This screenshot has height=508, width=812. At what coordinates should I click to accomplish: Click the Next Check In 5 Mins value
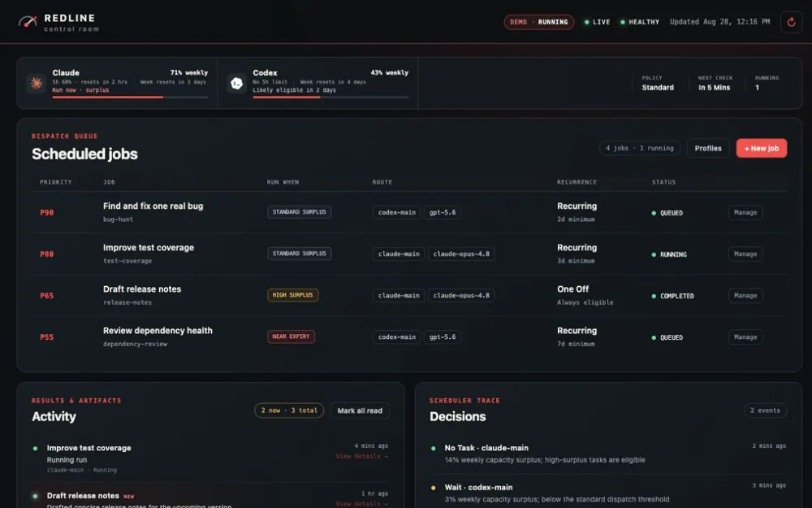pyautogui.click(x=714, y=88)
